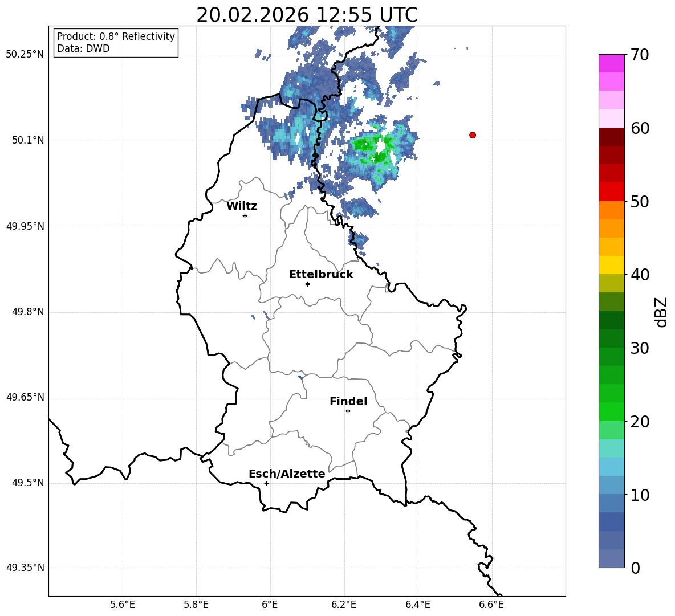Click the magenta swatch at the colorbar top
Screen dimensions: 675x616
point(611,63)
